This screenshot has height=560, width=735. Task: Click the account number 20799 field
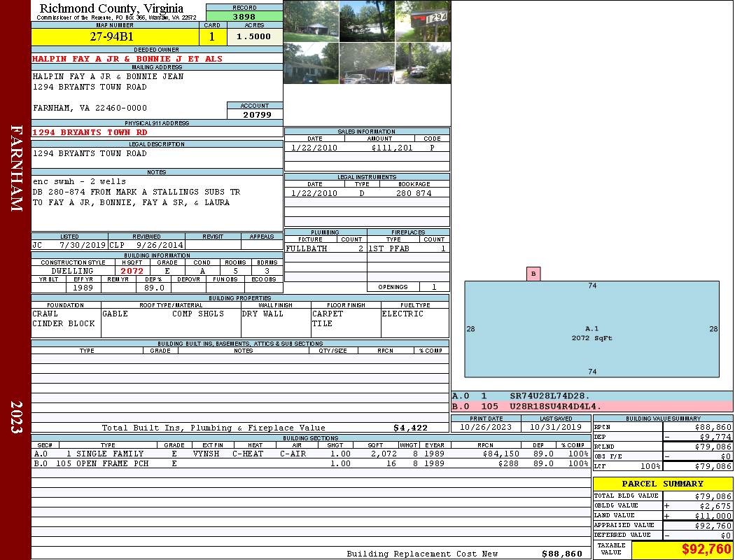coord(255,114)
